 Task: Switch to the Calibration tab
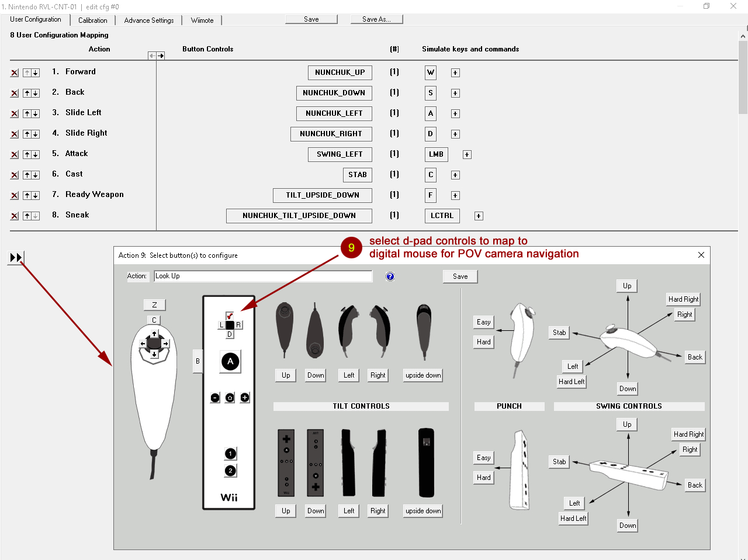pyautogui.click(x=92, y=20)
